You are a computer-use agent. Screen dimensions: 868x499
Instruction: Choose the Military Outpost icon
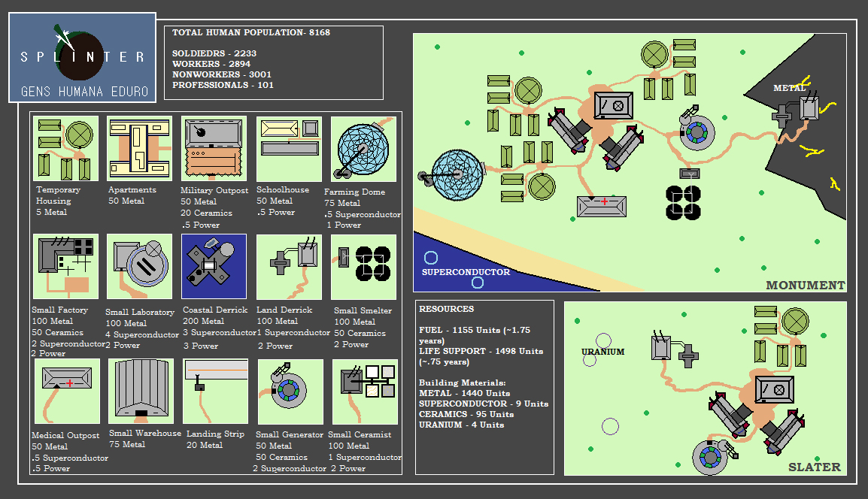(x=214, y=148)
